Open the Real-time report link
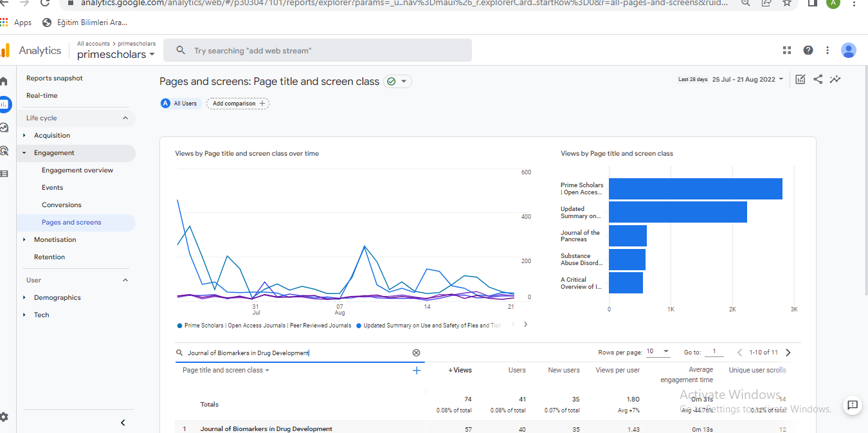The height and width of the screenshot is (433, 868). pos(42,95)
